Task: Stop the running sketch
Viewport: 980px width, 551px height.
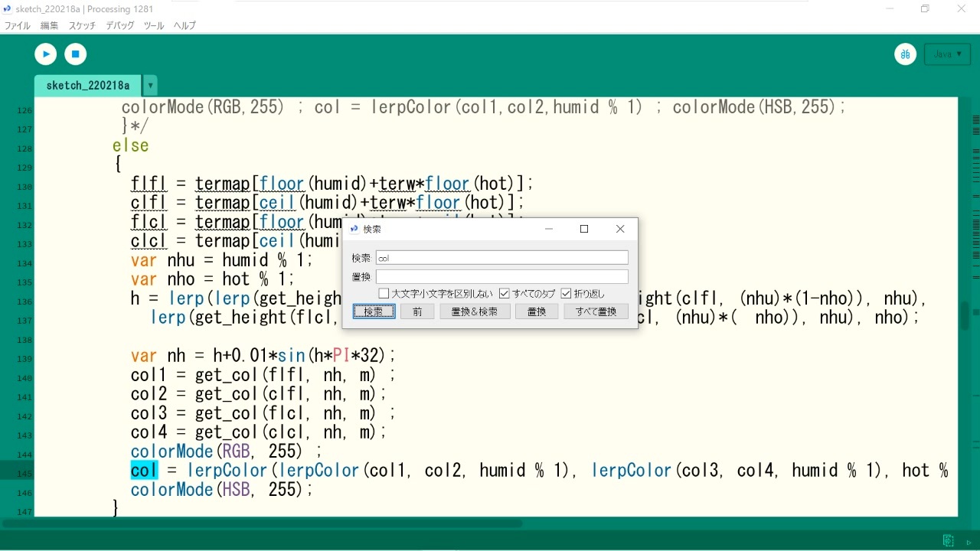Action: click(75, 54)
